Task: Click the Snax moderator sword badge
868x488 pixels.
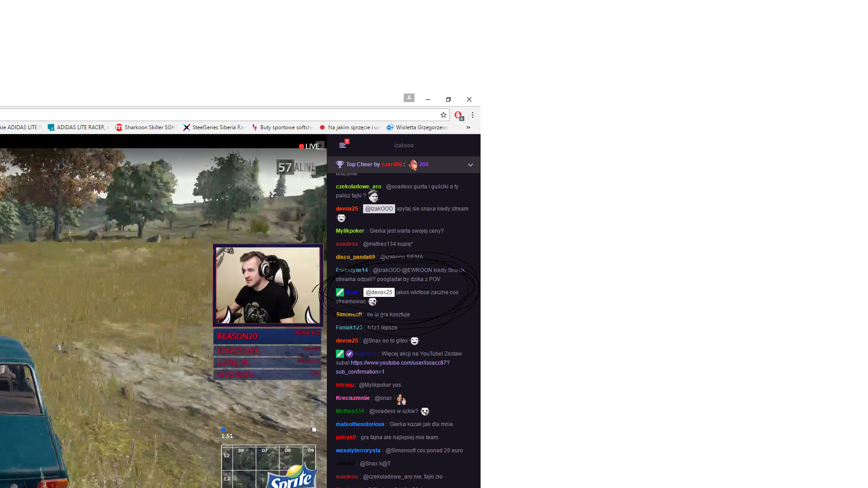Action: pyautogui.click(x=340, y=292)
